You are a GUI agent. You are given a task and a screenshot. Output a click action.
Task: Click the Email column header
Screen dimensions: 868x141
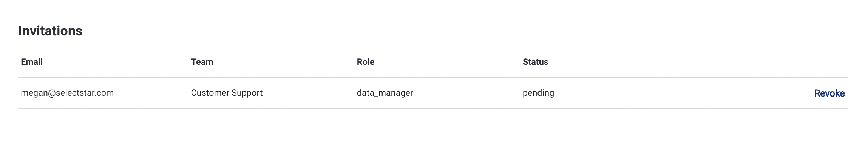[x=32, y=62]
